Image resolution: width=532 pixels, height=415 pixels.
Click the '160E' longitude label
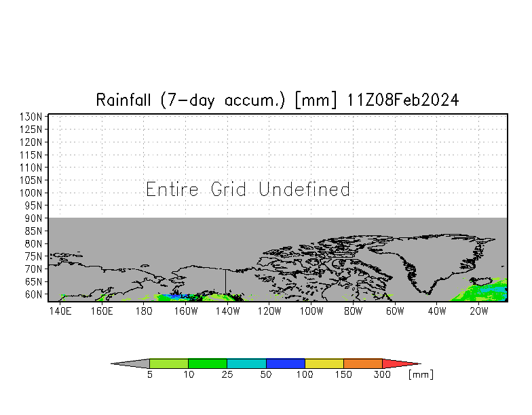pyautogui.click(x=102, y=311)
